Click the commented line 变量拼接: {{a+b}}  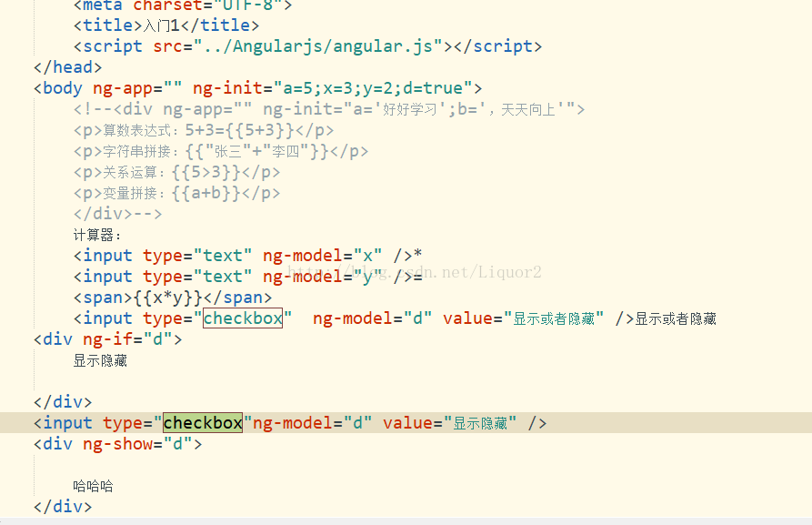[x=176, y=193]
